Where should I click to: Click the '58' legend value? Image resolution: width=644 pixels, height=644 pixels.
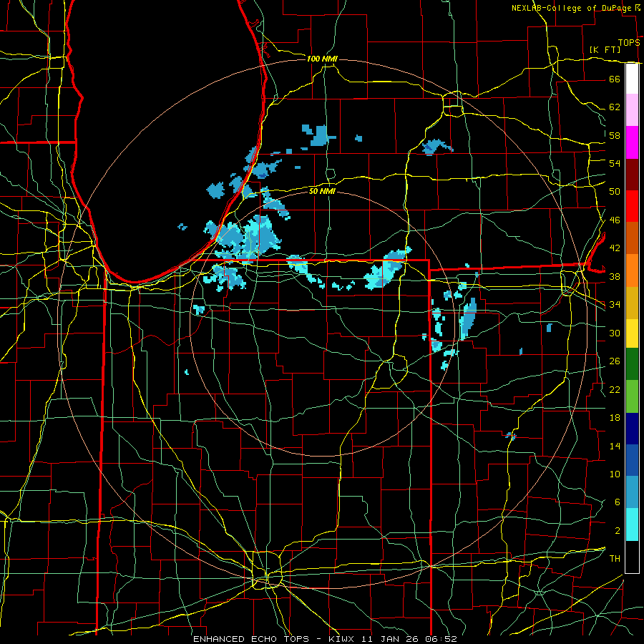coord(615,135)
